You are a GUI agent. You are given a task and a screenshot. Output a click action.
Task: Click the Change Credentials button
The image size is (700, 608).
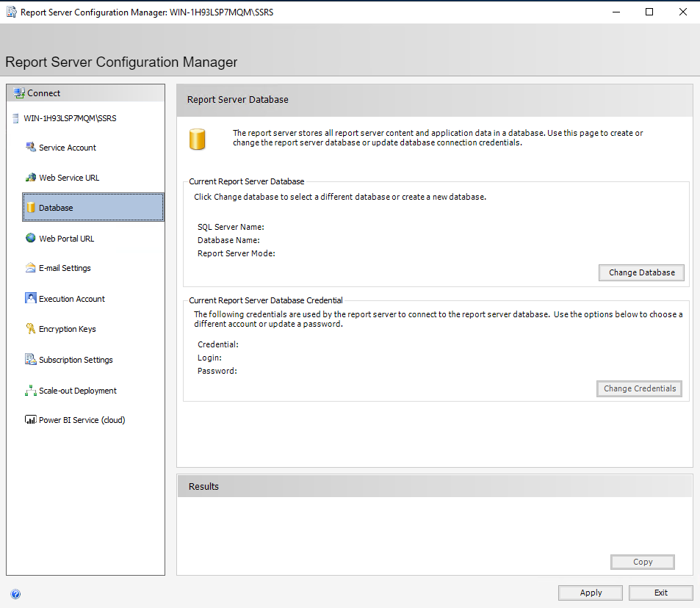pyautogui.click(x=638, y=388)
